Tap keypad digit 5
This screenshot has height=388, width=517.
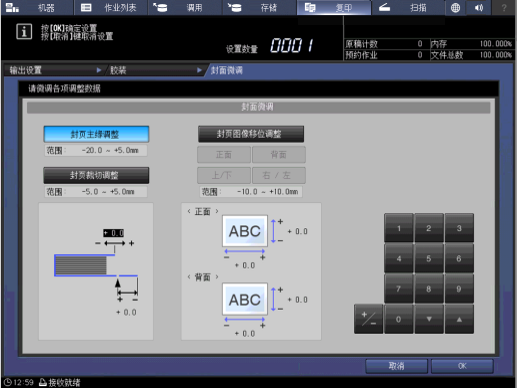[429, 258]
